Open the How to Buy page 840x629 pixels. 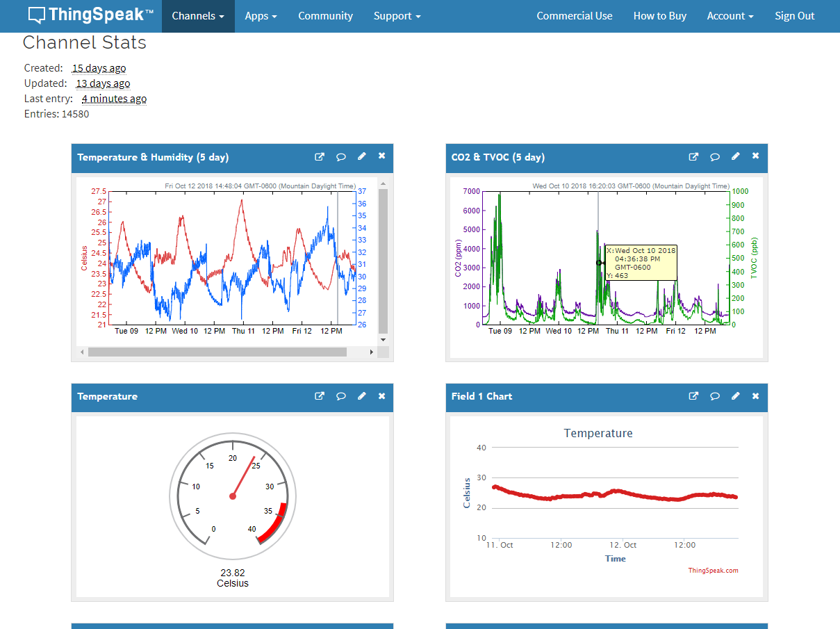(659, 16)
